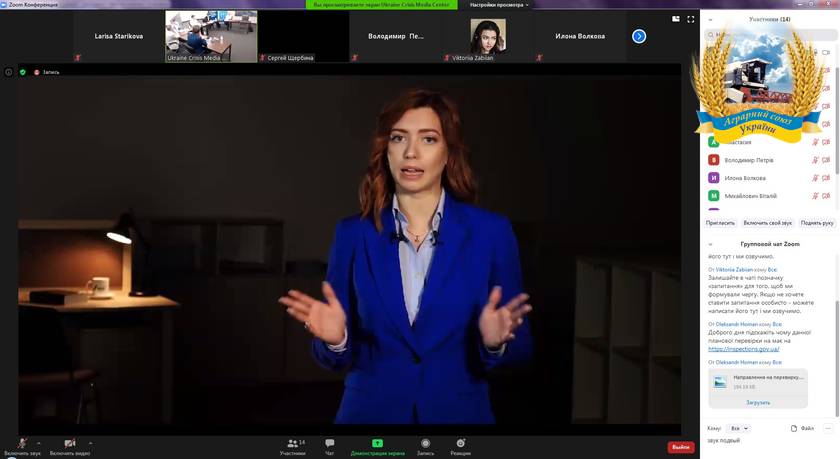This screenshot has width=840, height=459.
Task: Open the inspections.gov.ua link in chat
Action: coord(744,349)
